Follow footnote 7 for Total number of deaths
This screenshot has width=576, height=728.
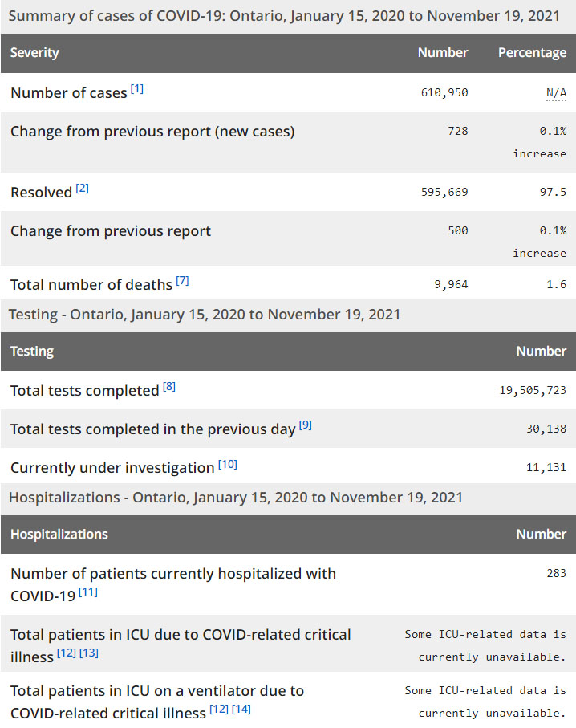point(182,281)
